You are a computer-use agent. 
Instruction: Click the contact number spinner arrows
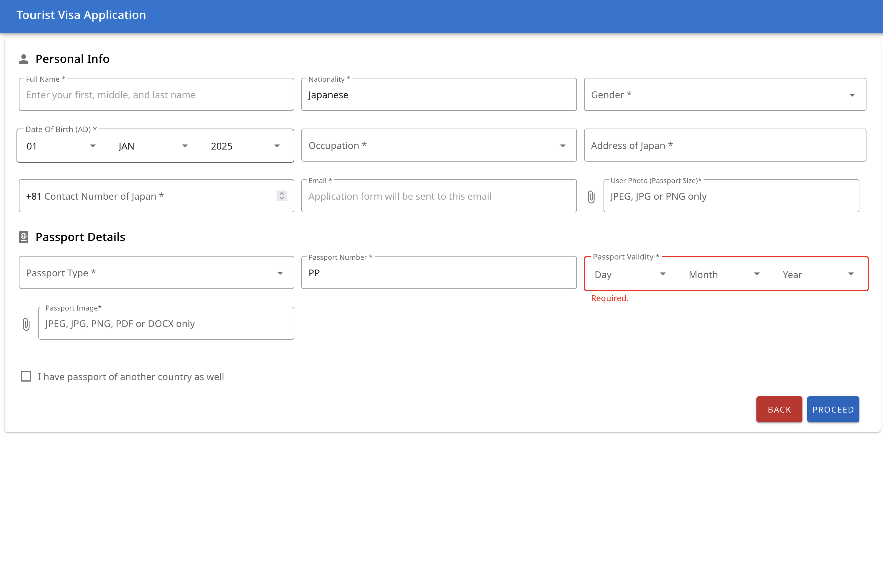[x=282, y=196]
